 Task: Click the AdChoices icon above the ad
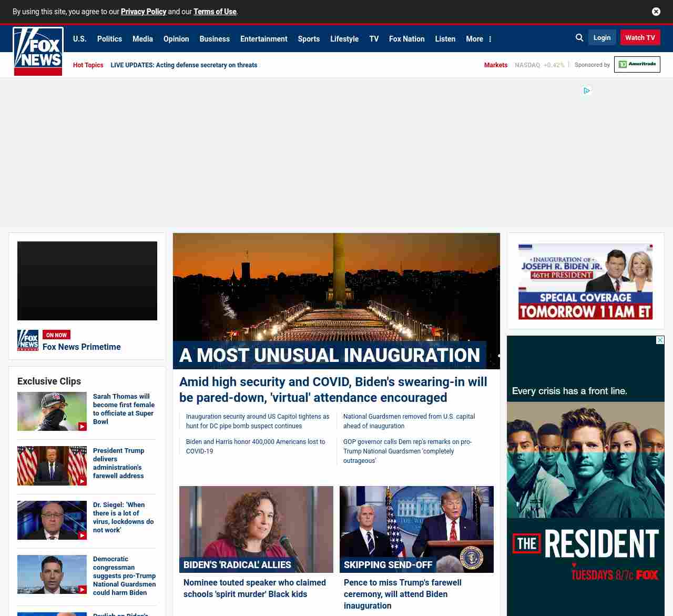[x=587, y=90]
